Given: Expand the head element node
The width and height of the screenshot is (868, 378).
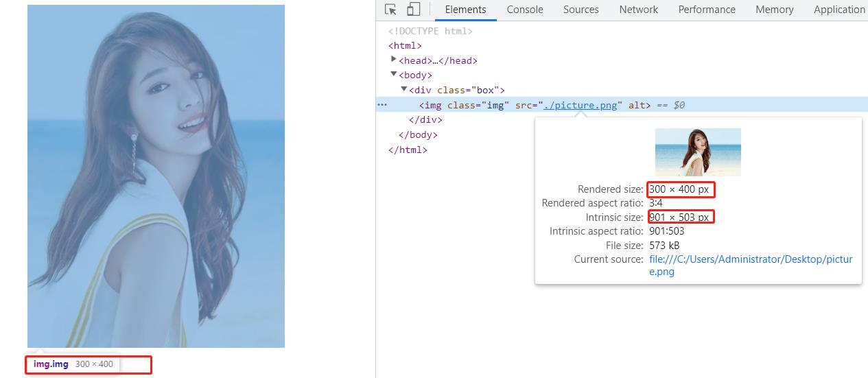Looking at the screenshot, I should [394, 60].
